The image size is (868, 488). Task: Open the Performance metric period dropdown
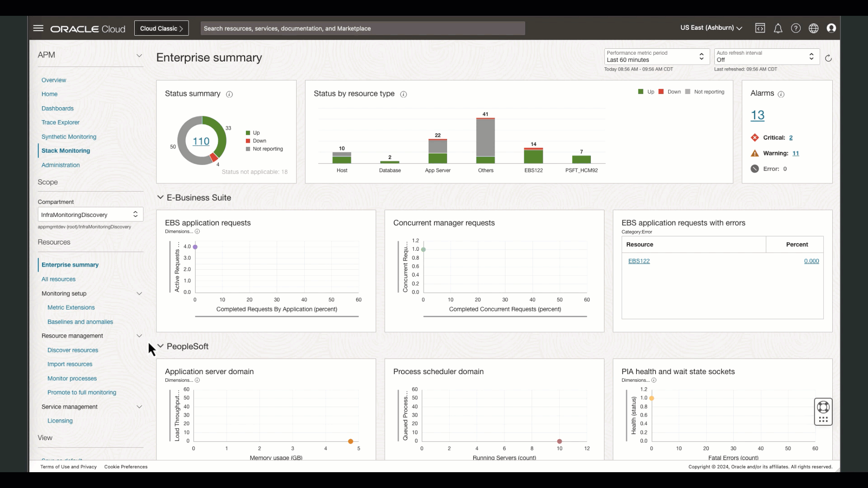(x=656, y=56)
